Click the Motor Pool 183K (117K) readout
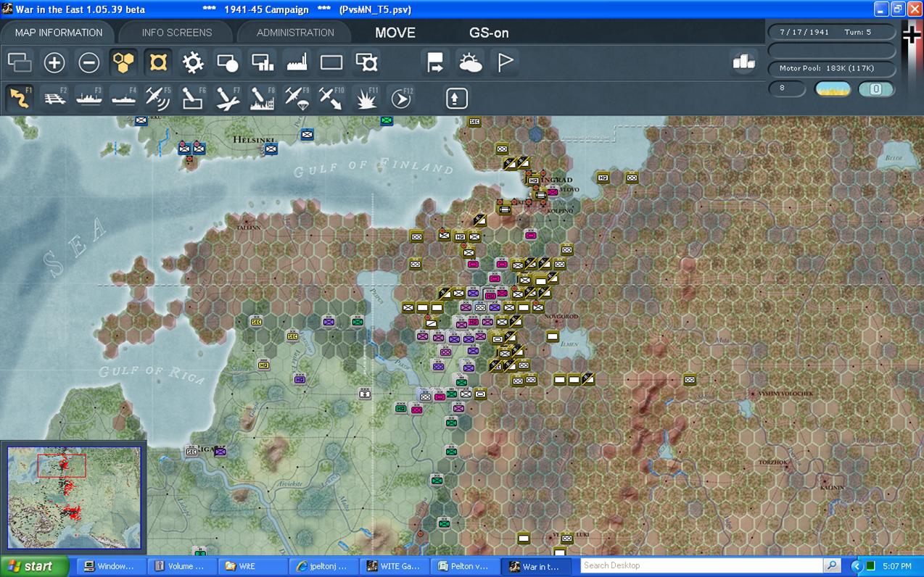924x577 pixels. (x=831, y=68)
